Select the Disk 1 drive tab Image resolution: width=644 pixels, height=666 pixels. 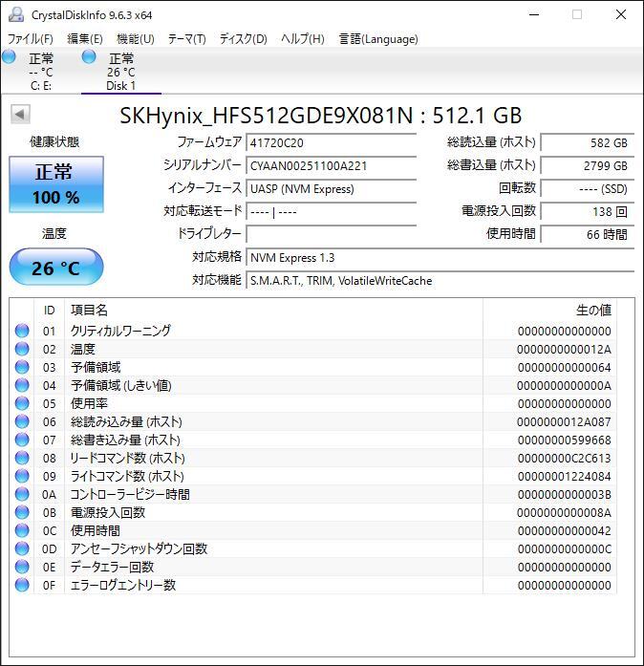point(120,72)
